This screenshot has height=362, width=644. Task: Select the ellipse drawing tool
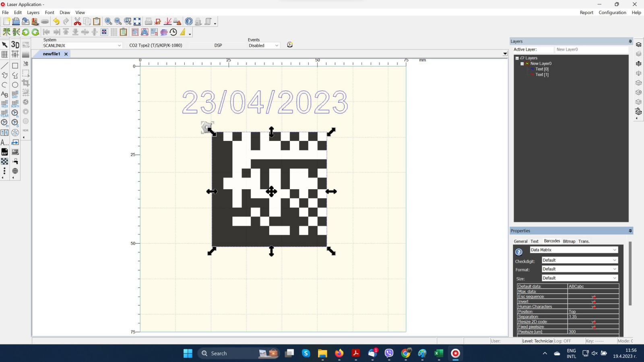(x=15, y=85)
